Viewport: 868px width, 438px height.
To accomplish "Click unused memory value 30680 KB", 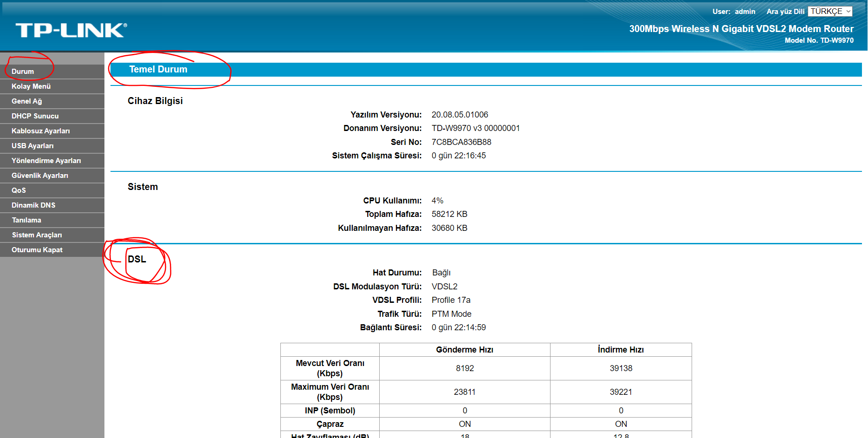I will pyautogui.click(x=449, y=228).
